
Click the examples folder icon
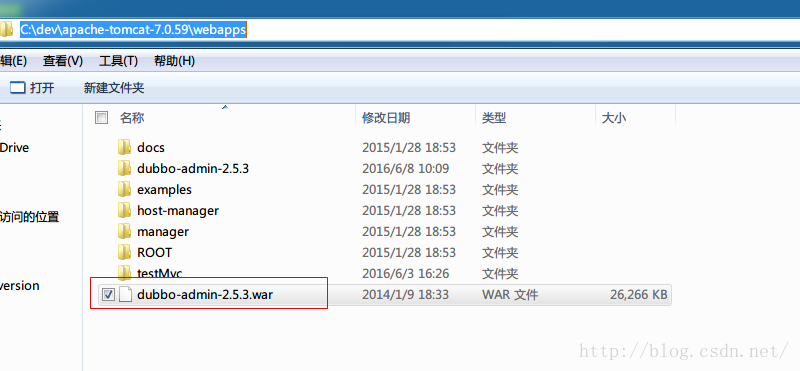point(124,189)
